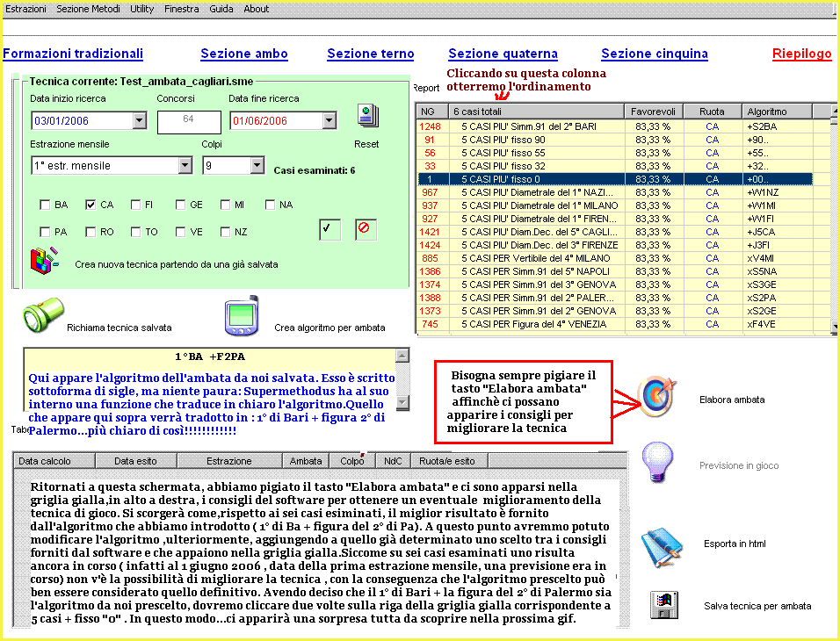Toggle the FI wheel checkbox
The width and height of the screenshot is (840, 641).
[x=135, y=205]
